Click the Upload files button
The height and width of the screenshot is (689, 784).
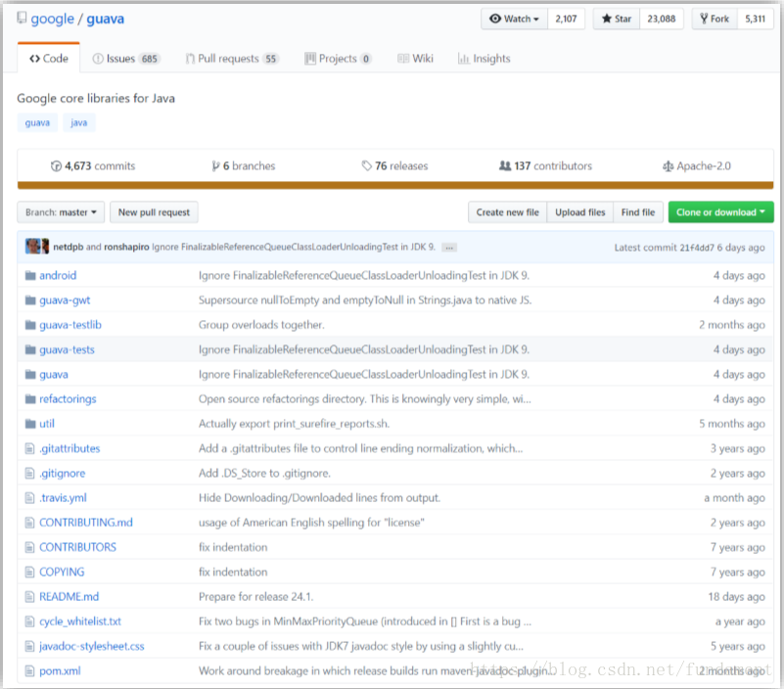580,212
